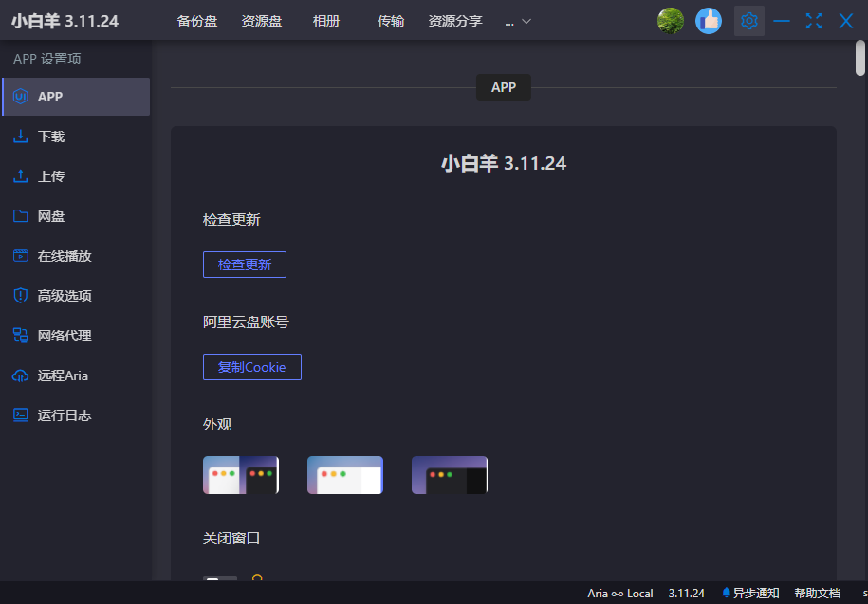Switch to the 资源盘 tab
The height and width of the screenshot is (604, 868).
pyautogui.click(x=262, y=21)
